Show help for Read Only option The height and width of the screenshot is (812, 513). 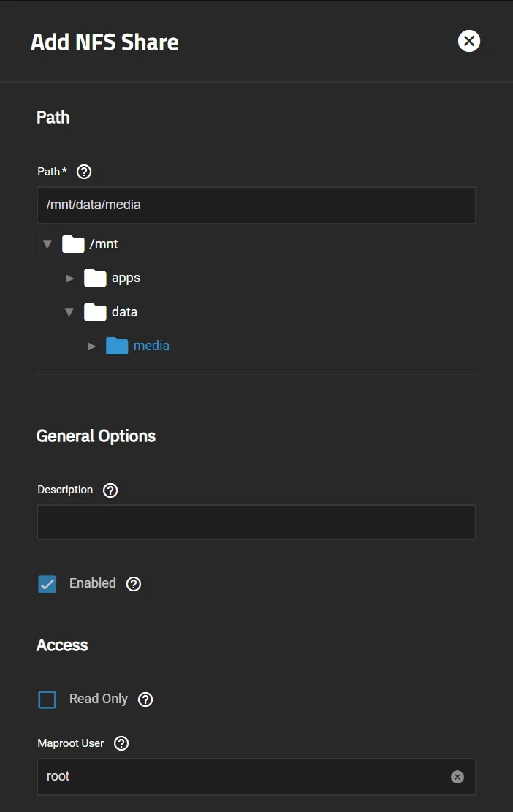tap(145, 699)
